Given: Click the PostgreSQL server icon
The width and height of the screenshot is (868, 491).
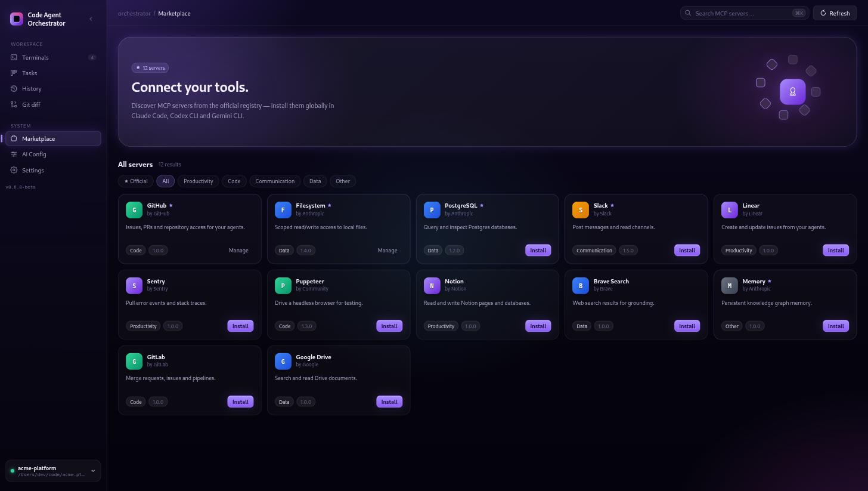Looking at the screenshot, I should click(x=432, y=209).
